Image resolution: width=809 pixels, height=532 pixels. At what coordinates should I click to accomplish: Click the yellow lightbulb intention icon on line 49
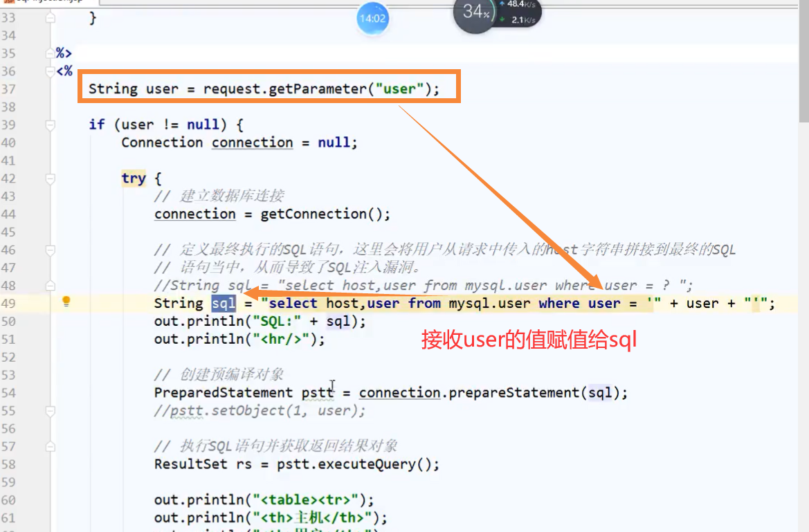66,302
